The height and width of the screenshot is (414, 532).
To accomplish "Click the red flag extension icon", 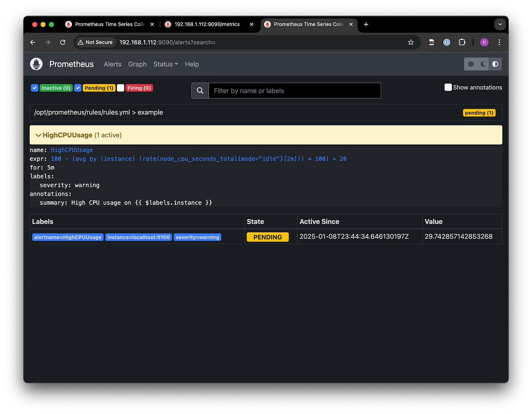I will (432, 42).
